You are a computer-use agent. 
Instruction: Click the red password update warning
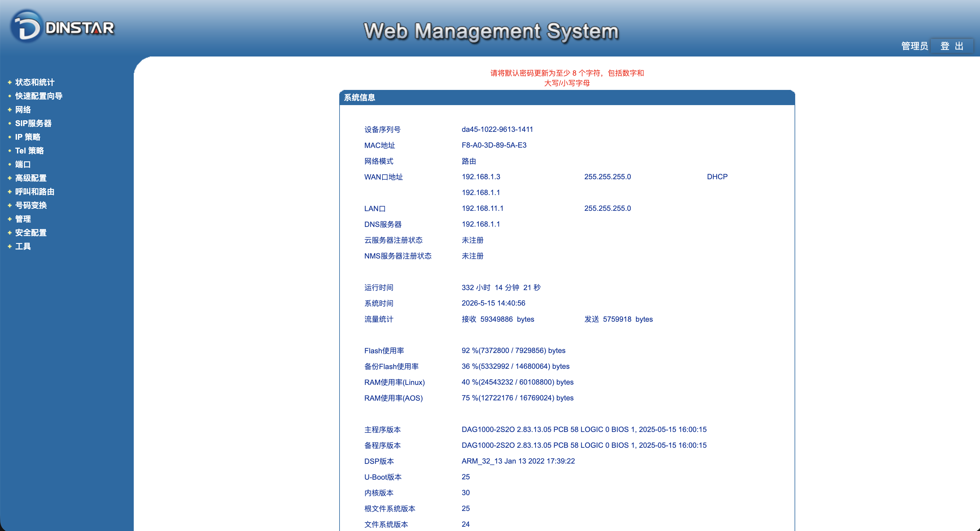pos(567,78)
